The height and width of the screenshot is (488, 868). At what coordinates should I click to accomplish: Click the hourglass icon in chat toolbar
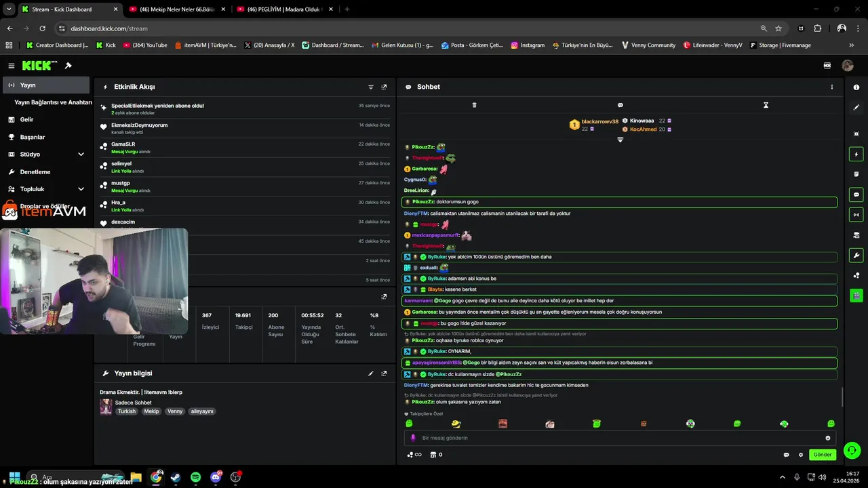tap(766, 105)
